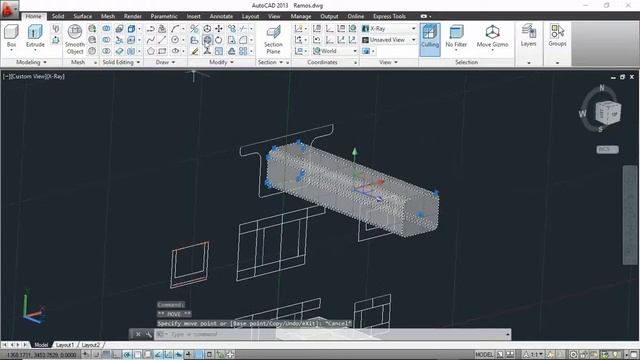Click the Solid Subtract icon

tap(106, 40)
